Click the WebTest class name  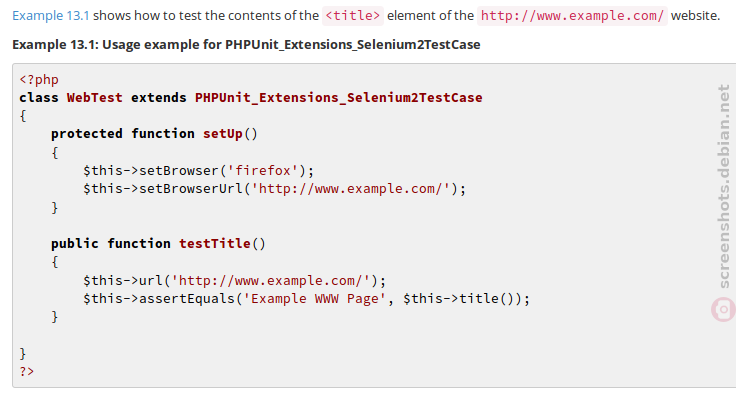point(94,98)
